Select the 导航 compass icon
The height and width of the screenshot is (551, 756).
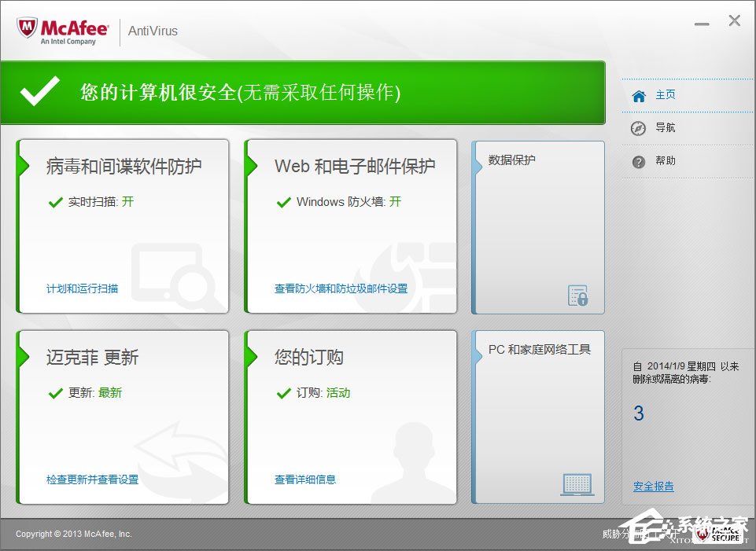click(637, 127)
